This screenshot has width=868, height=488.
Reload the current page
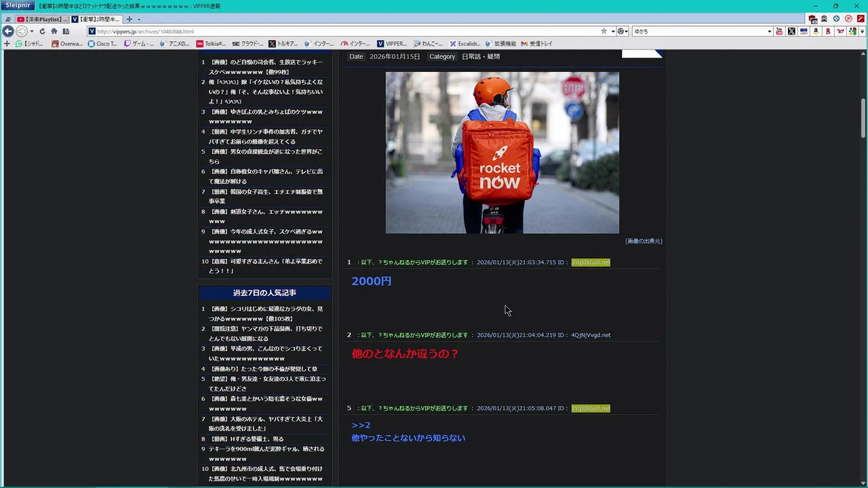[x=42, y=31]
